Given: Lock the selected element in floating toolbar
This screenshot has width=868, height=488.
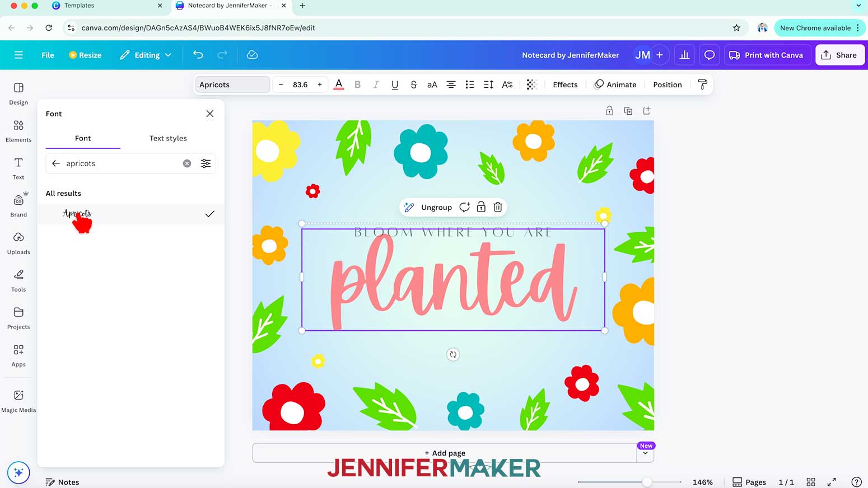Looking at the screenshot, I should (481, 207).
